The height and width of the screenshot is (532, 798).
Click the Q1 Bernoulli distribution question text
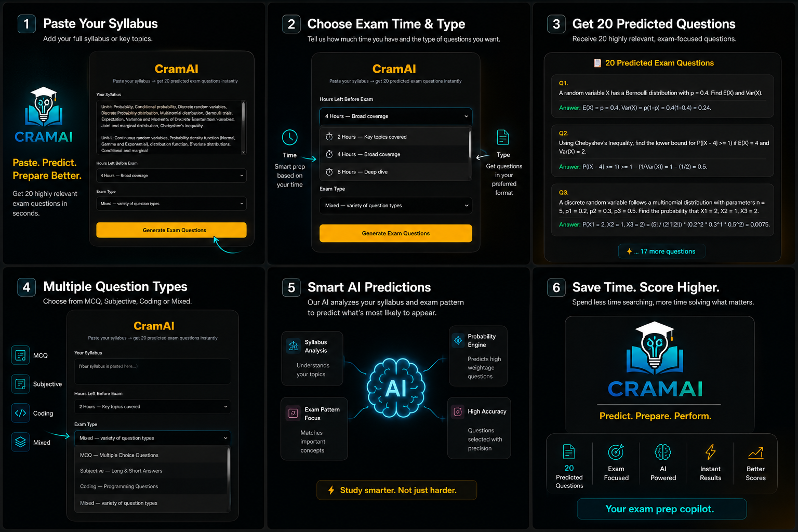pos(661,93)
